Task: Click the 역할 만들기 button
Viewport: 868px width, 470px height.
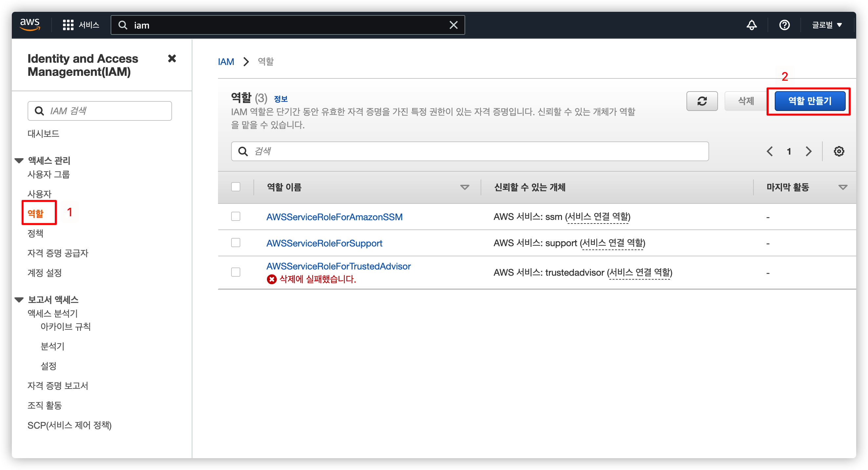Action: [810, 101]
